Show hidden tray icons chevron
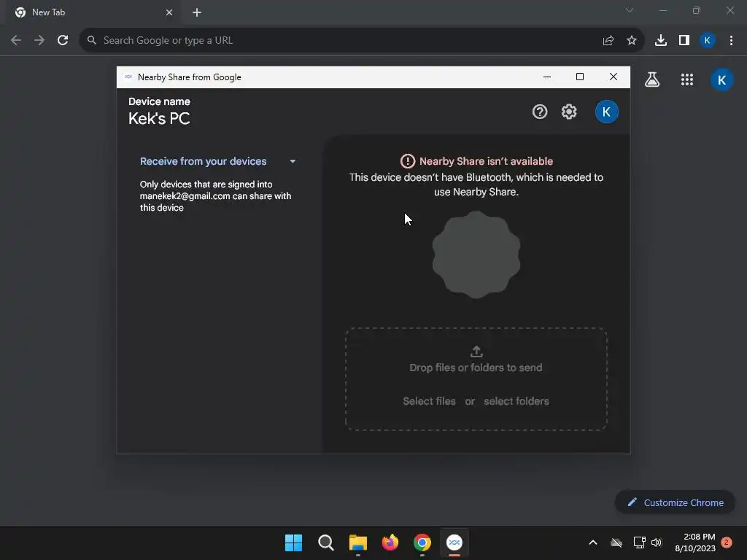The width and height of the screenshot is (747, 560). (593, 542)
